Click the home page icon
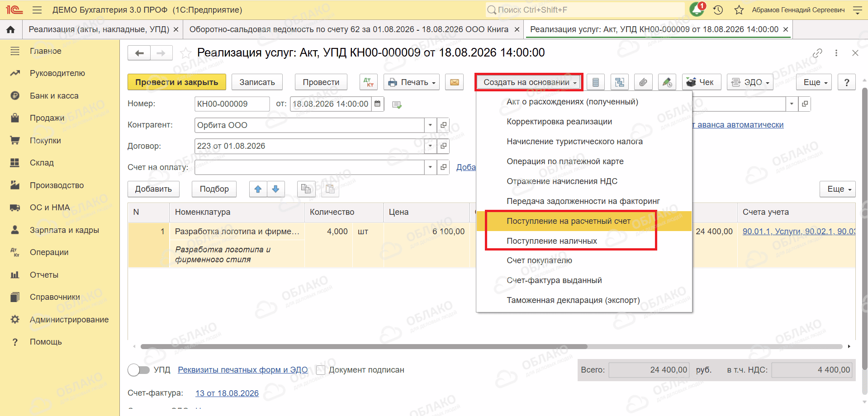This screenshot has width=868, height=416. (10, 29)
